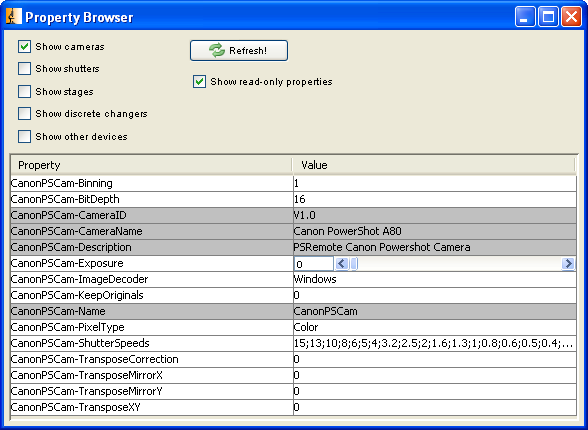Screen dimensions: 588x430
Task: Select CanonPSCam-Binning property row
Action: click(x=152, y=183)
